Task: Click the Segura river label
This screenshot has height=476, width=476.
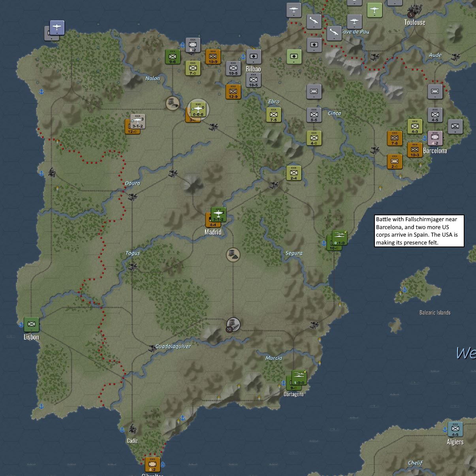Action: (x=294, y=253)
